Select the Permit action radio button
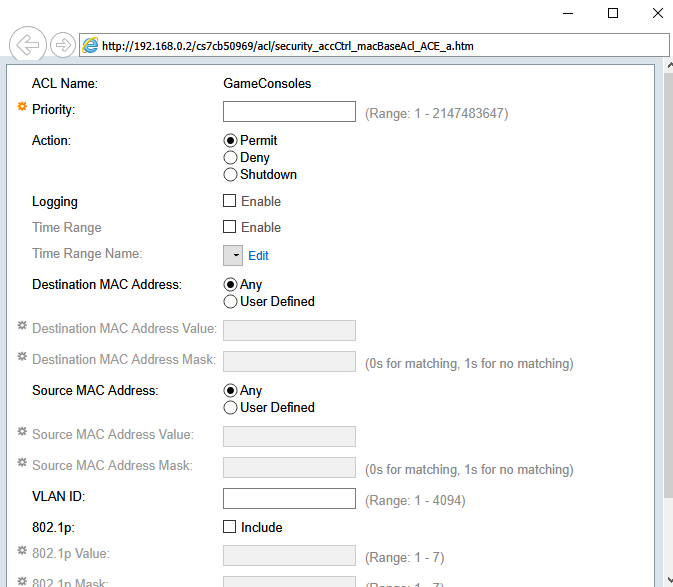Screen dimensions: 673x587 pos(230,141)
